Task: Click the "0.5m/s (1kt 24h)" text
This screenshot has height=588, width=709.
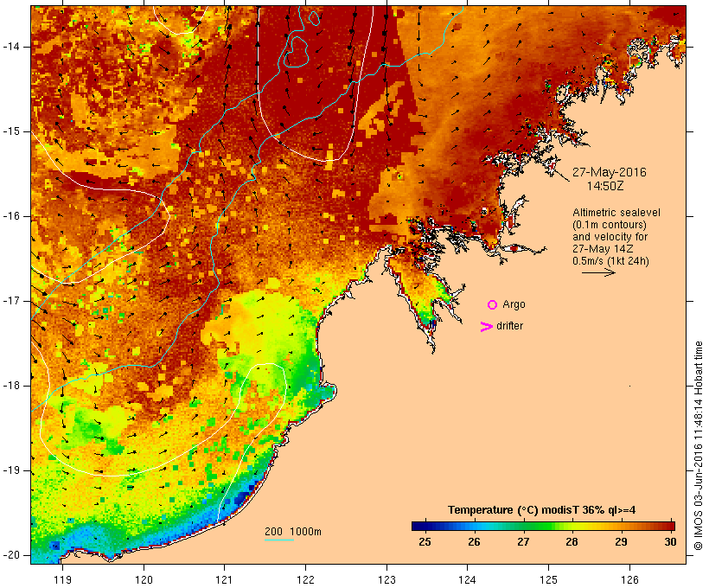Action: (610, 261)
